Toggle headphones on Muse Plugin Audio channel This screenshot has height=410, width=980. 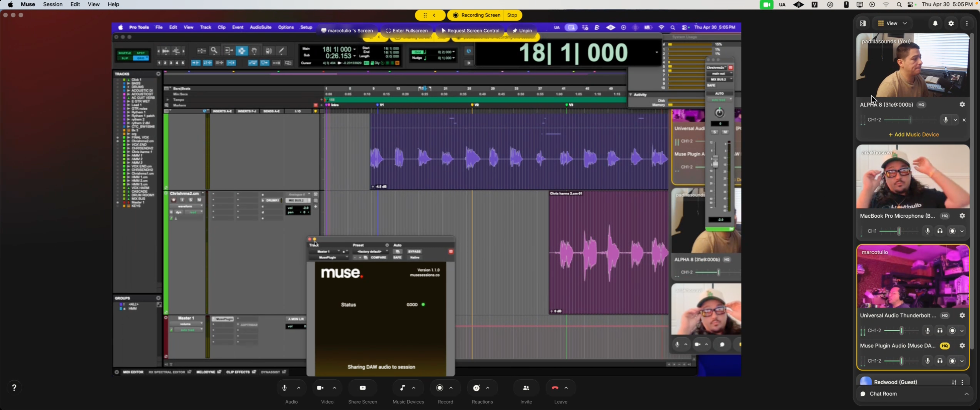940,361
